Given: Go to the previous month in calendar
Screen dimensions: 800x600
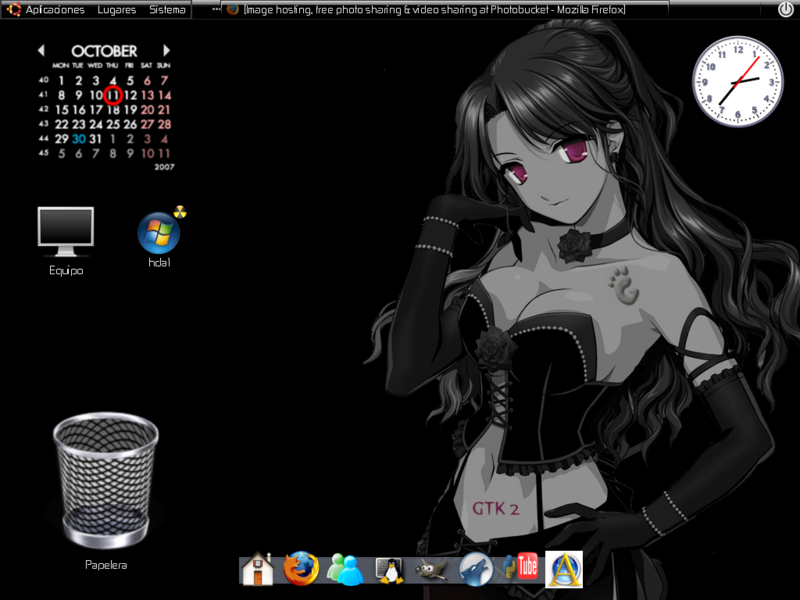Looking at the screenshot, I should (42, 50).
